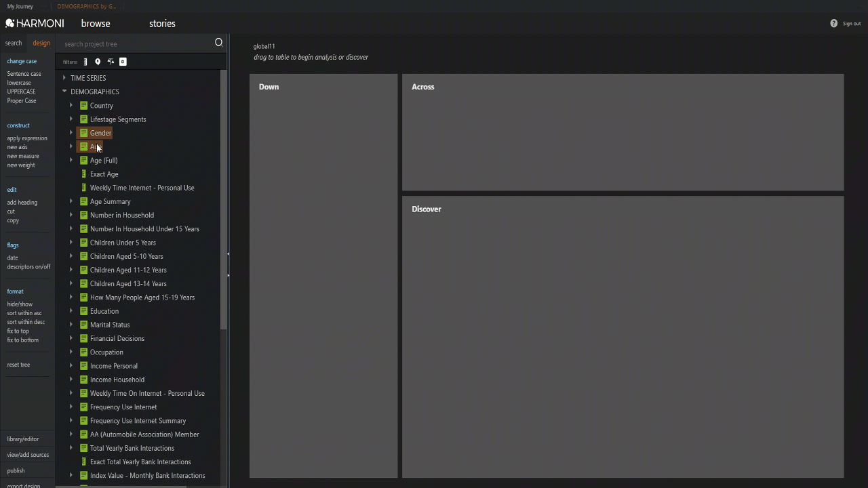Image resolution: width=868 pixels, height=488 pixels.
Task: Expand the Gender node arrow
Action: pyautogui.click(x=71, y=133)
